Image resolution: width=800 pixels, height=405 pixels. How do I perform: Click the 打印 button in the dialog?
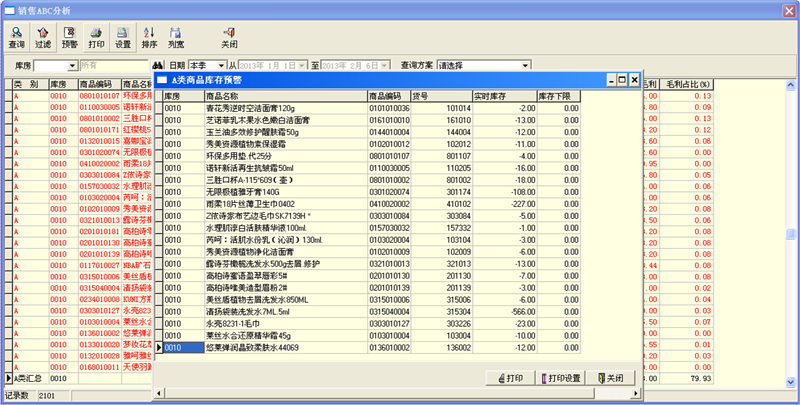point(510,378)
